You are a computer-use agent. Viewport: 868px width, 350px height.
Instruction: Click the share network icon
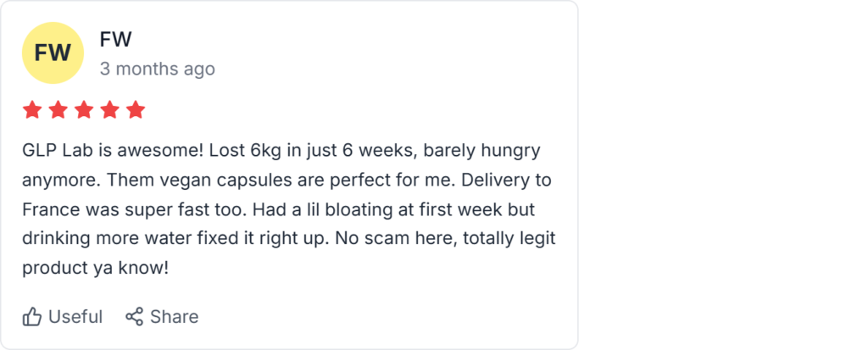tap(134, 317)
